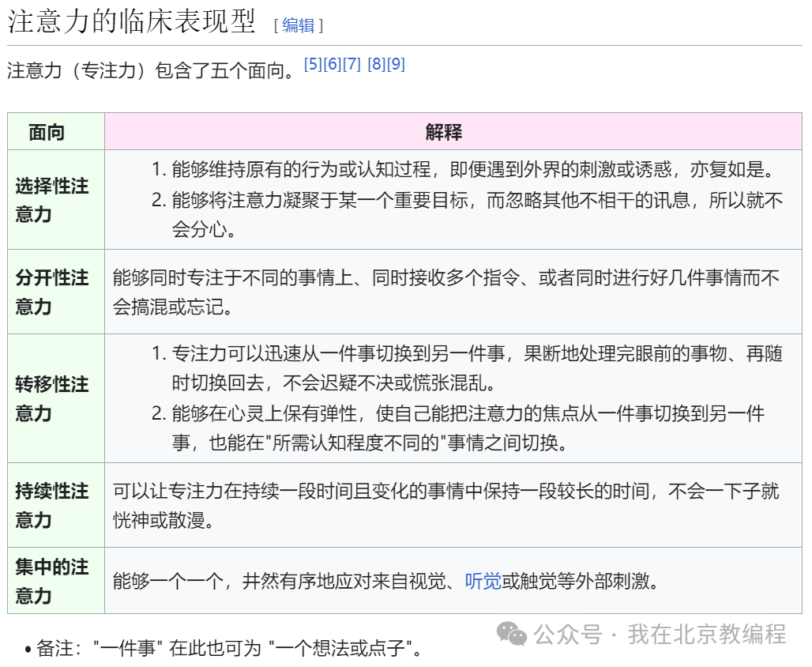Click the 集中的注意力 row label
This screenshot has width=812, height=667.
[52, 581]
